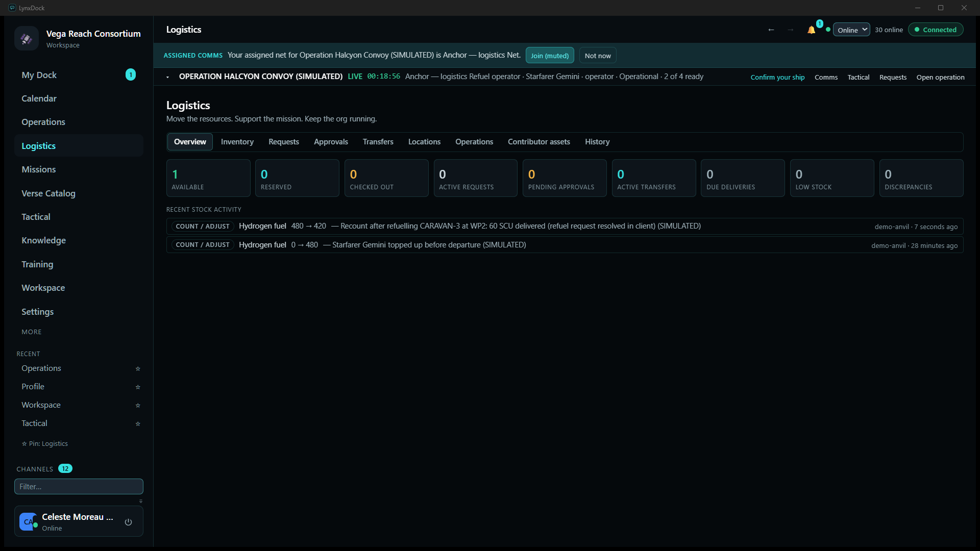
Task: Pin Tactical recent item with its star
Action: point(138,423)
